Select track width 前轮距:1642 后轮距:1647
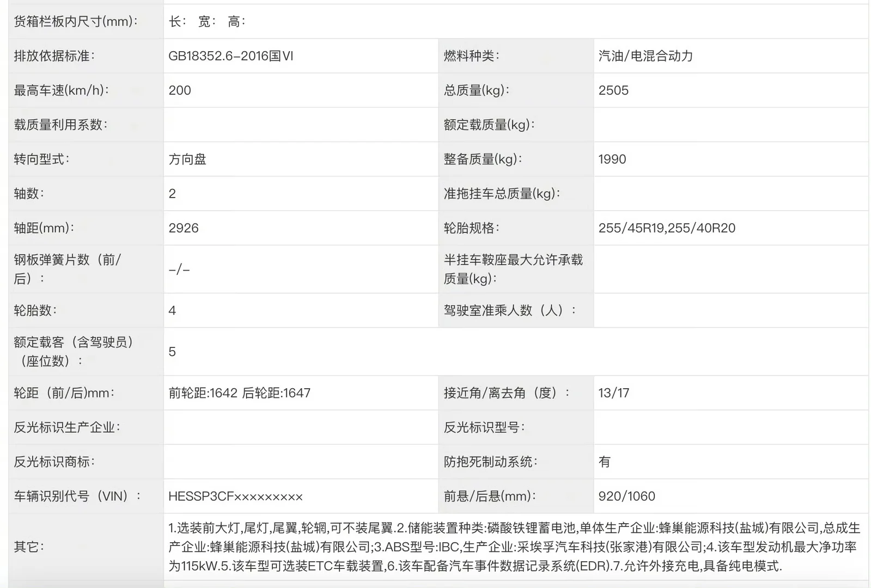 tap(240, 393)
